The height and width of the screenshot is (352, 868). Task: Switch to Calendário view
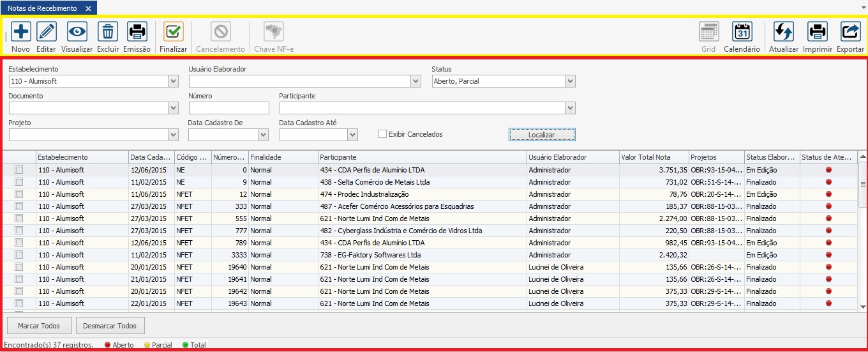click(x=742, y=31)
